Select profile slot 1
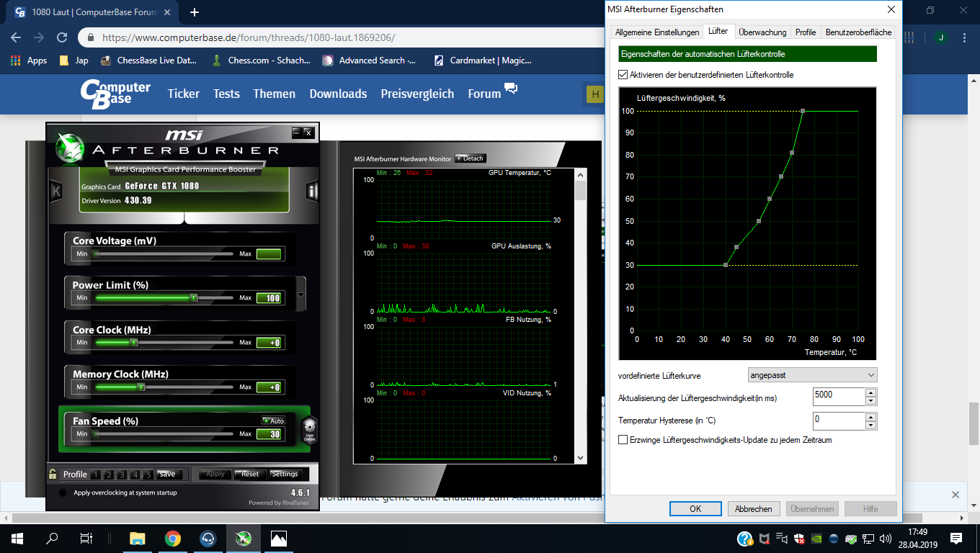 point(95,475)
